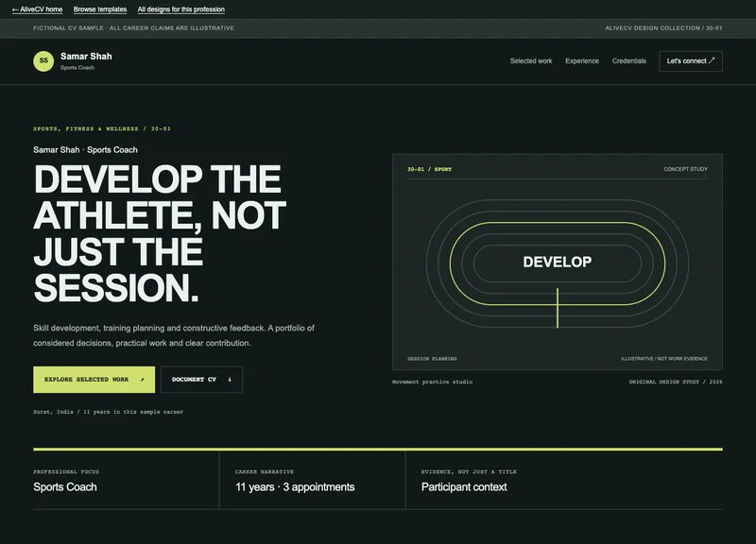Click the 'Sports Coach' professional focus stat

pyautogui.click(x=65, y=487)
